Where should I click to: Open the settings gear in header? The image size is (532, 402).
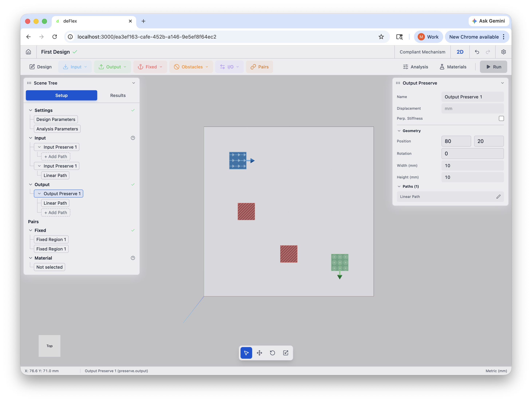(503, 52)
